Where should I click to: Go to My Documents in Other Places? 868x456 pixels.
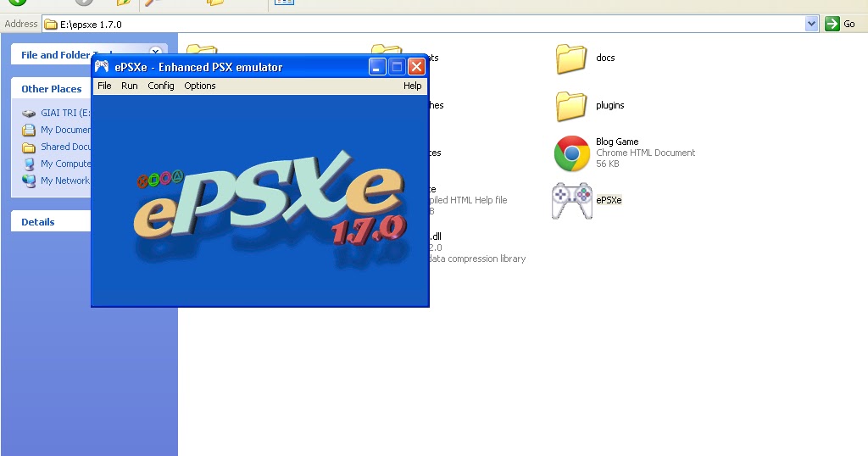65,130
